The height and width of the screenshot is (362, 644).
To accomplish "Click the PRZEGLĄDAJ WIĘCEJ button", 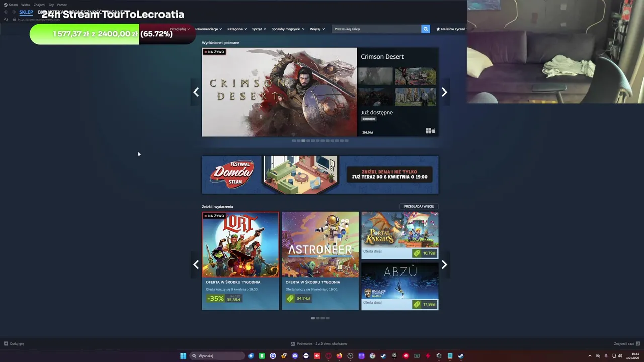I will [419, 206].
